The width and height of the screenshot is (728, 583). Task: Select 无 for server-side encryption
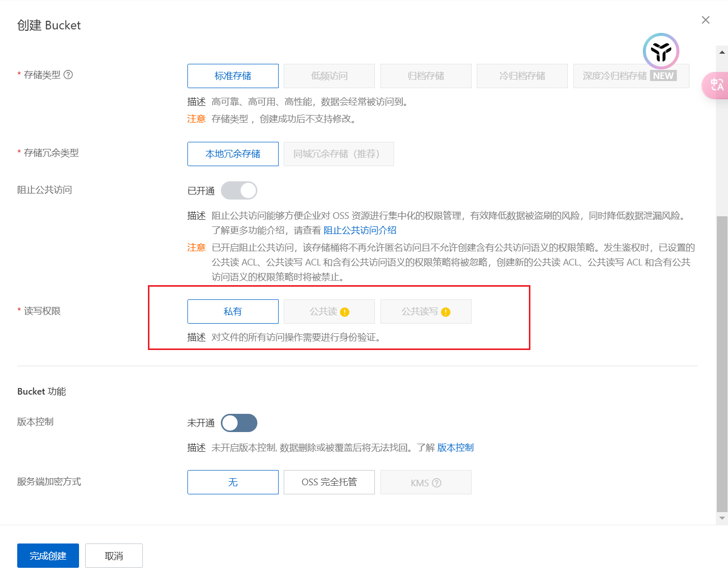(233, 482)
